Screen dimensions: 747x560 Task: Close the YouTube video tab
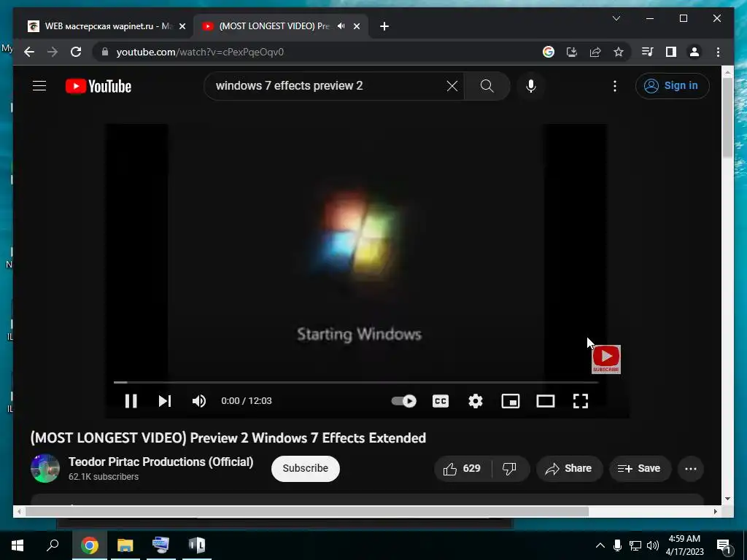[356, 27]
